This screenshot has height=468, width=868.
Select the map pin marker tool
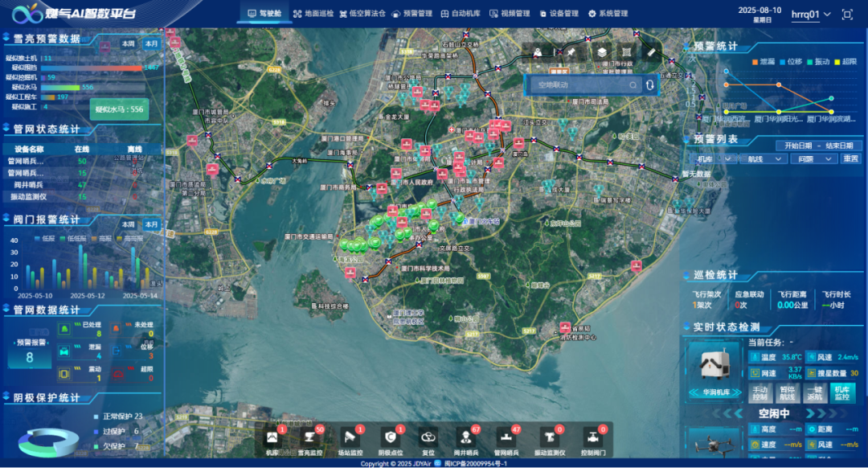571,52
